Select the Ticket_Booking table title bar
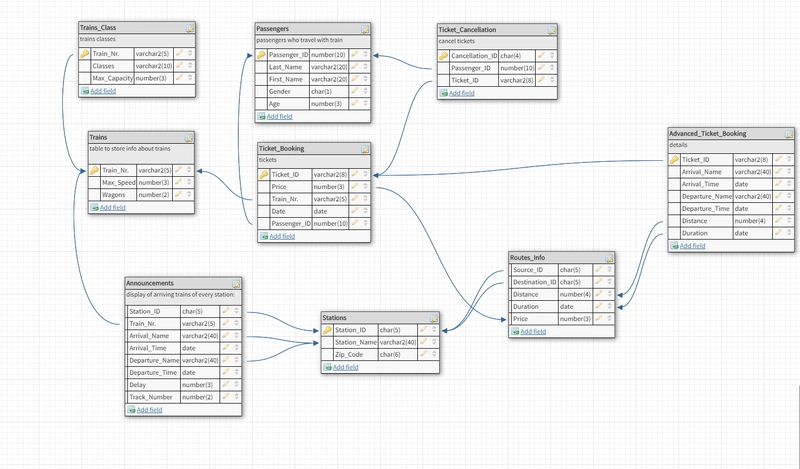The height and width of the screenshot is (469, 800). 314,149
